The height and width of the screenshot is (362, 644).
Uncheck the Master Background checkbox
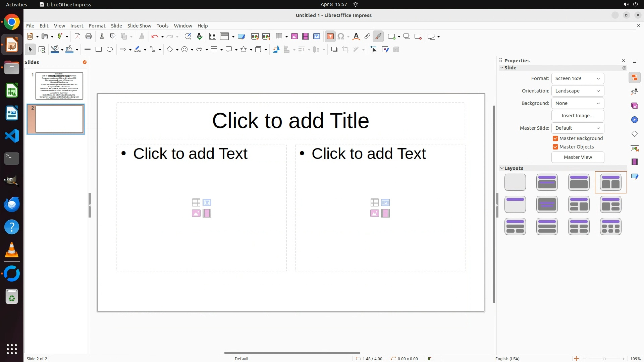555,138
